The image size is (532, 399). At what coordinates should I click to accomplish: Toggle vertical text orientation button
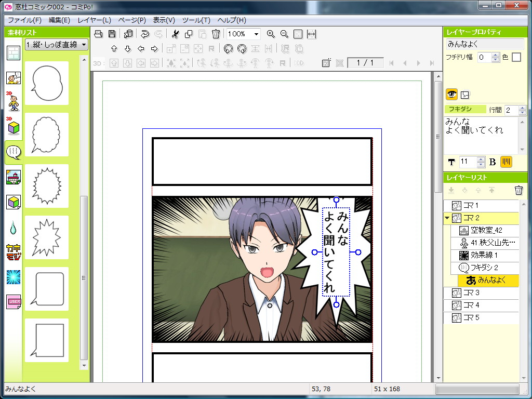point(506,162)
